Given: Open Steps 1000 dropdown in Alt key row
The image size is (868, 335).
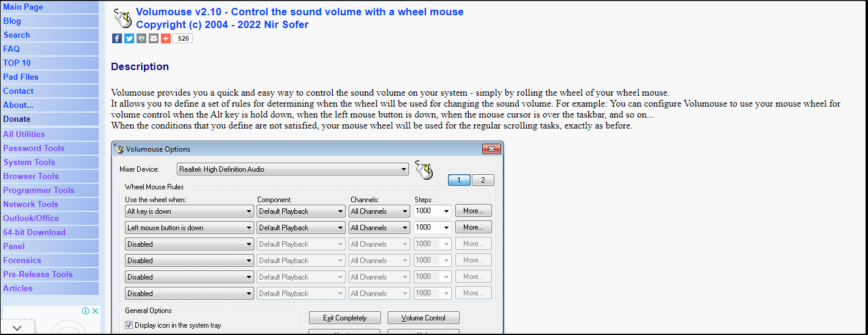Looking at the screenshot, I should pyautogui.click(x=432, y=211).
